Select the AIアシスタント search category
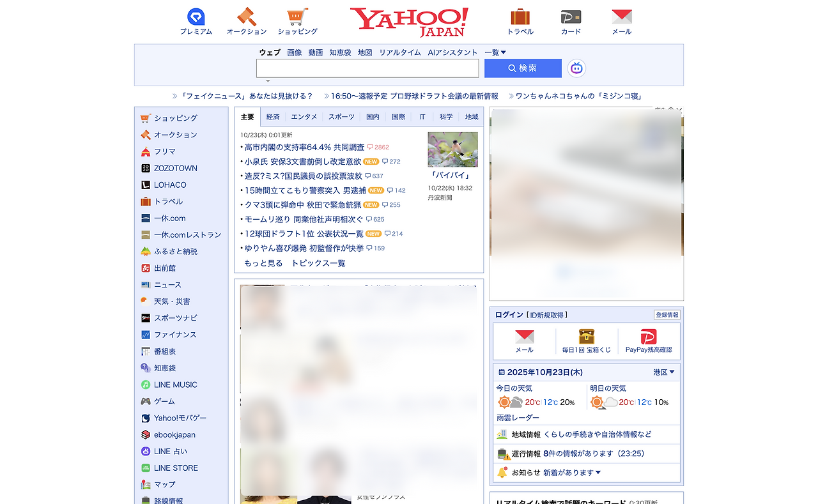The image size is (818, 504). click(452, 52)
